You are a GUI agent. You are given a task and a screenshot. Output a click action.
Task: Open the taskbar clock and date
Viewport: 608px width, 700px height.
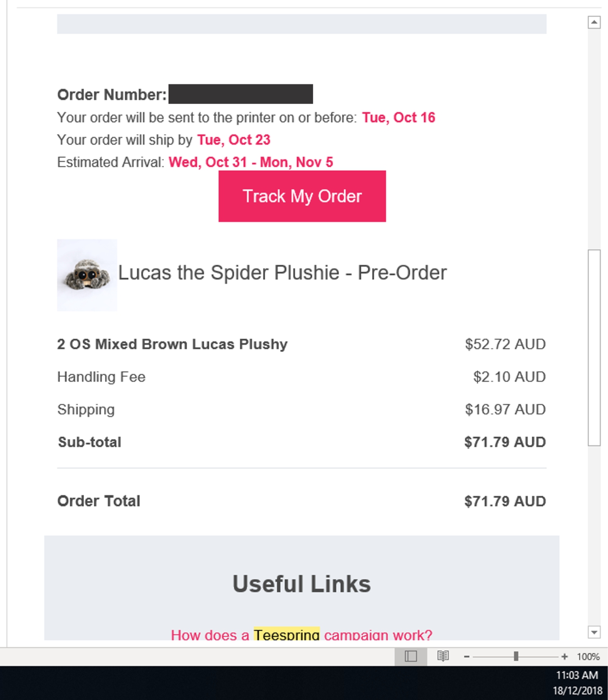pos(577,683)
